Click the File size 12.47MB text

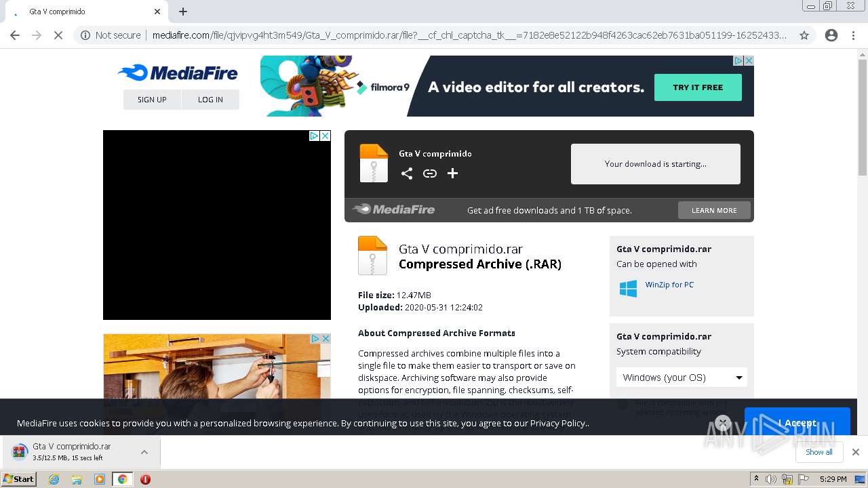(x=395, y=296)
